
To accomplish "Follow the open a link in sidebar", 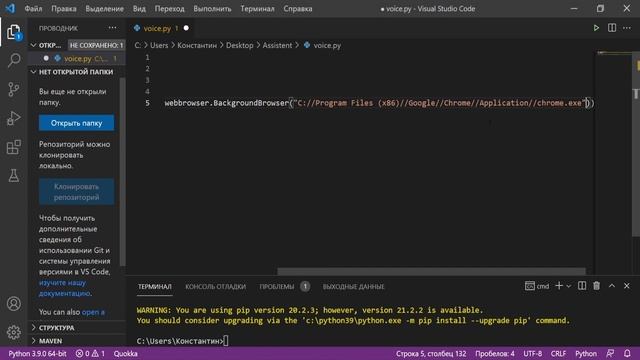I will coord(93,312).
